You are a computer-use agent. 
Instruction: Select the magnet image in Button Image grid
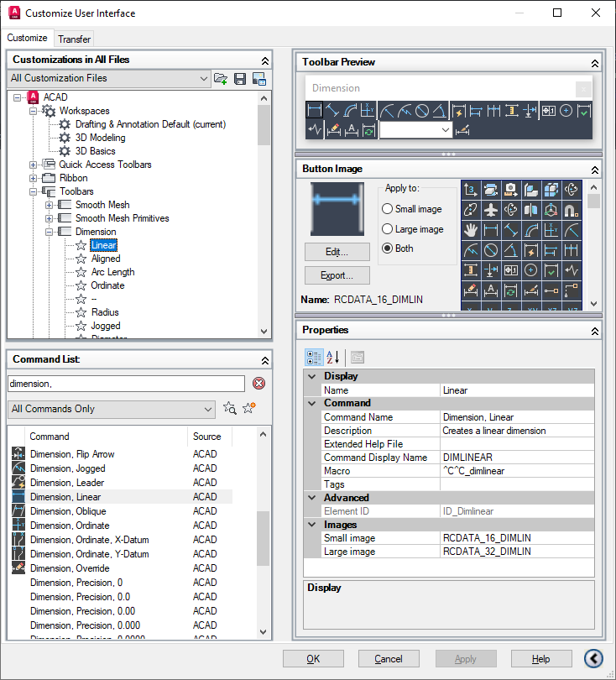(572, 210)
